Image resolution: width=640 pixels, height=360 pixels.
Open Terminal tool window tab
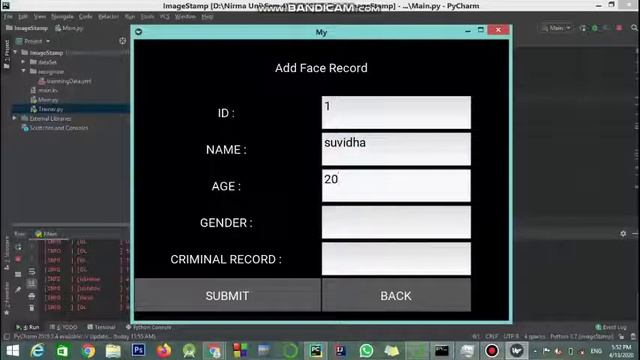coord(101,327)
